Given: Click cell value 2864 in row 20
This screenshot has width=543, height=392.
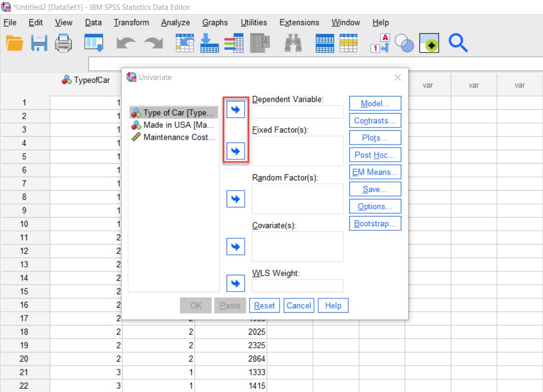Looking at the screenshot, I should [x=231, y=359].
